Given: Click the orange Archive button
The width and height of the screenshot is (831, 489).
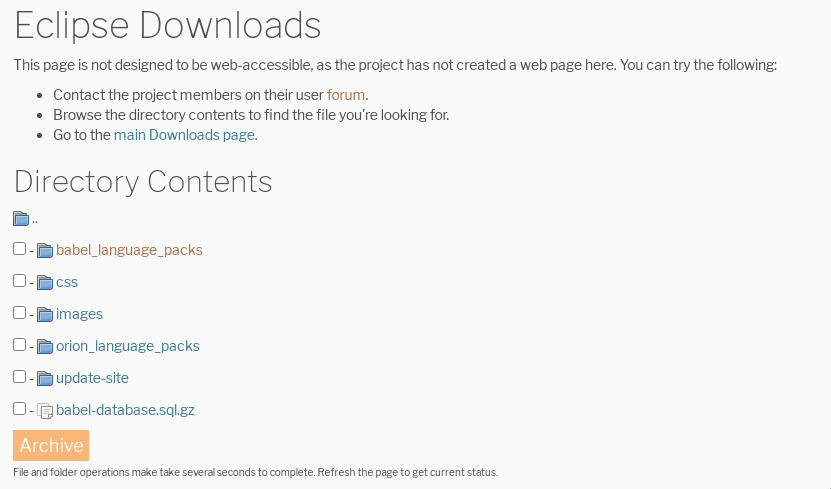Looking at the screenshot, I should click(51, 446).
